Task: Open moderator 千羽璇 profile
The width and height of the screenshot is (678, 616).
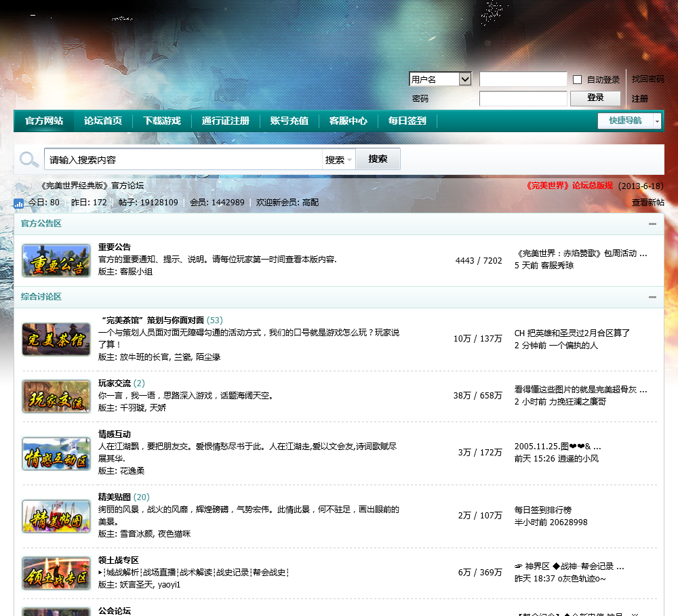Action: tap(132, 408)
